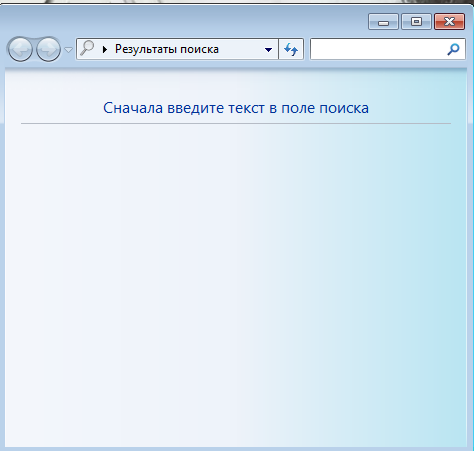474x451 pixels.
Task: Open the recent pages arrow beside Forward
Action: click(68, 50)
